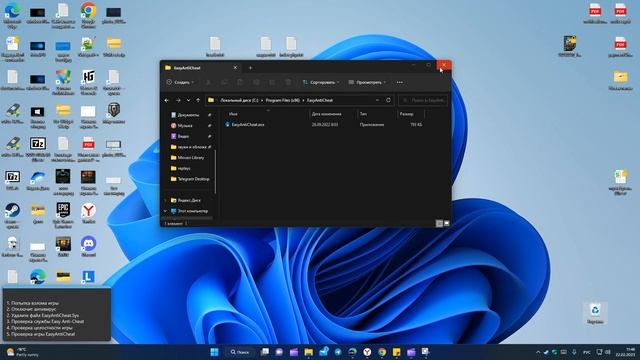The image size is (640, 360).
Task: Sort files by the Дата изменения column header
Action: tap(327, 114)
